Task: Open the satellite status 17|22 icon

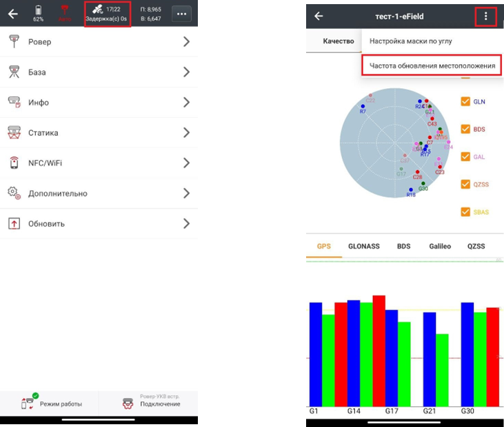Action: pyautogui.click(x=98, y=9)
